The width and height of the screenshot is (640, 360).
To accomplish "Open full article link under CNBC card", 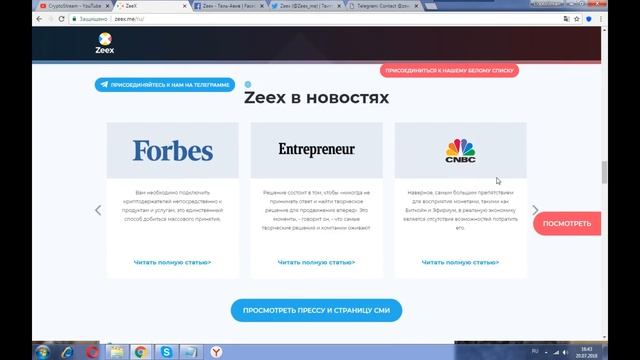I will coord(460,262).
